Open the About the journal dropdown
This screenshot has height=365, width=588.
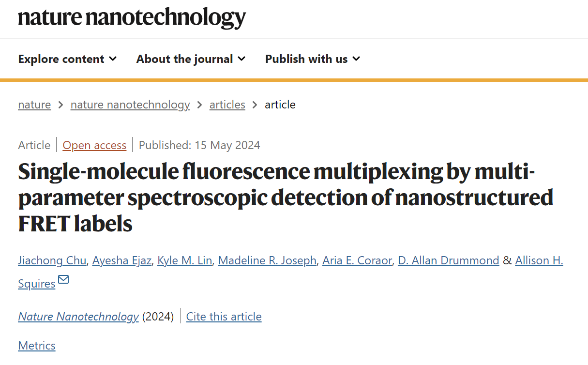click(191, 59)
